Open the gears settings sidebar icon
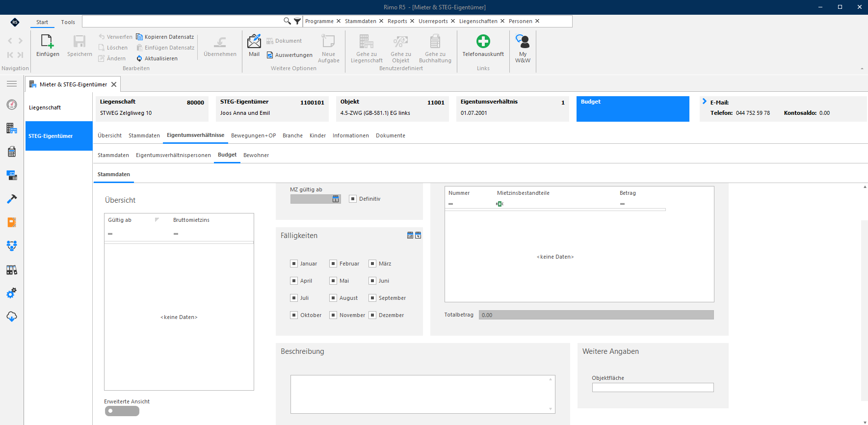868x425 pixels. 12,293
